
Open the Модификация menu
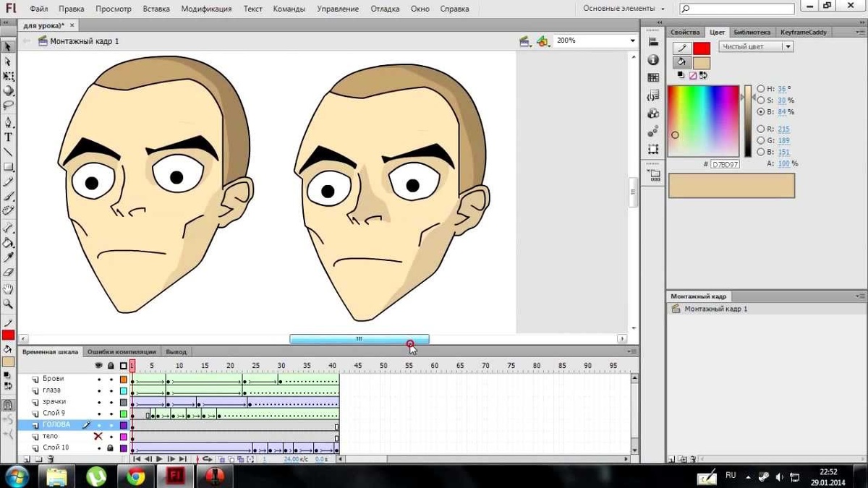206,9
